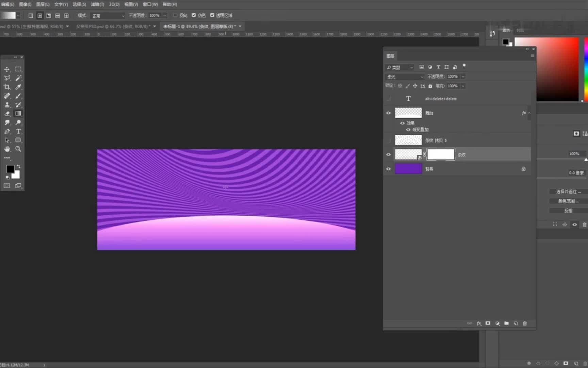Screen dimensions: 588x368
Task: Select the Polygonal Lasso tool
Action: (7, 78)
